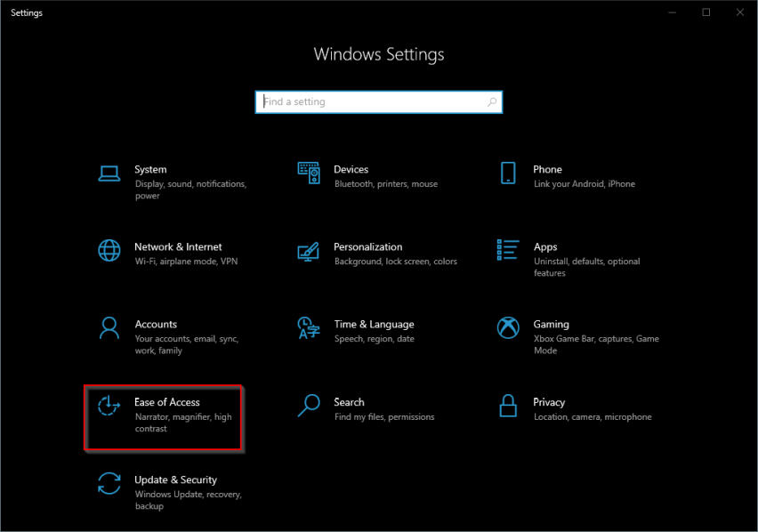Select the Phone icon

click(x=508, y=173)
